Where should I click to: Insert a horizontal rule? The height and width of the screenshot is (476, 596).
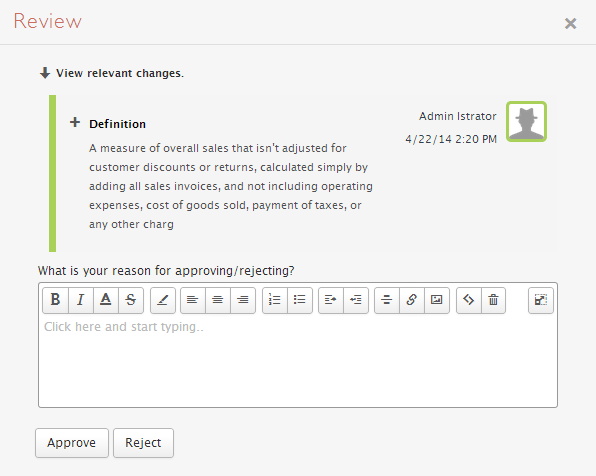(x=387, y=300)
